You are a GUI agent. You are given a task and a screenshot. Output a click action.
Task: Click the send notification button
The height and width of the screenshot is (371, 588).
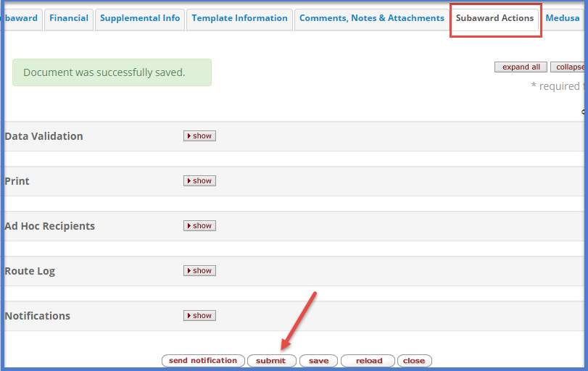point(203,361)
